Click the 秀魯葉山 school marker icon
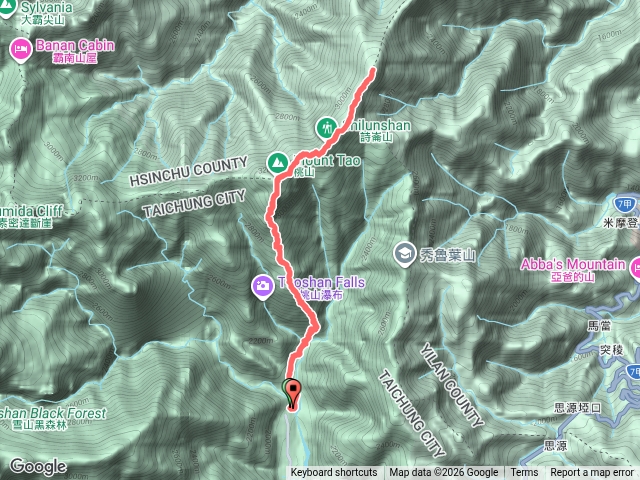The width and height of the screenshot is (640, 480). [x=404, y=253]
